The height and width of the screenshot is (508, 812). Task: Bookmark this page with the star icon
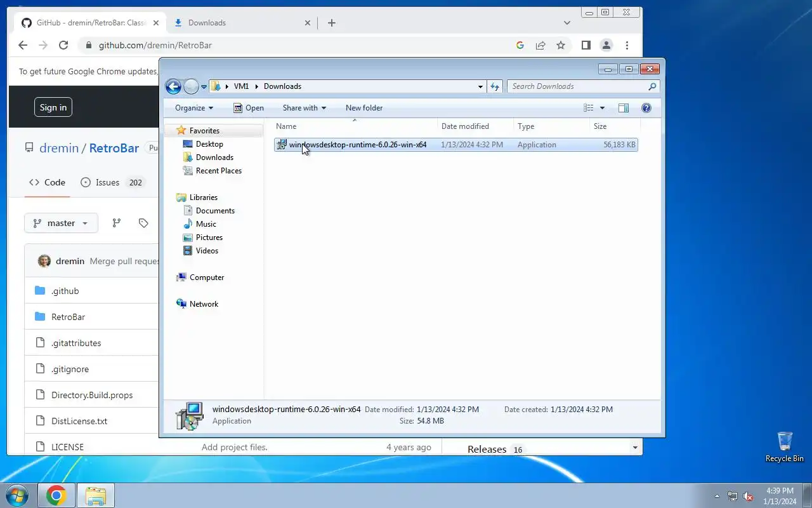click(x=561, y=45)
